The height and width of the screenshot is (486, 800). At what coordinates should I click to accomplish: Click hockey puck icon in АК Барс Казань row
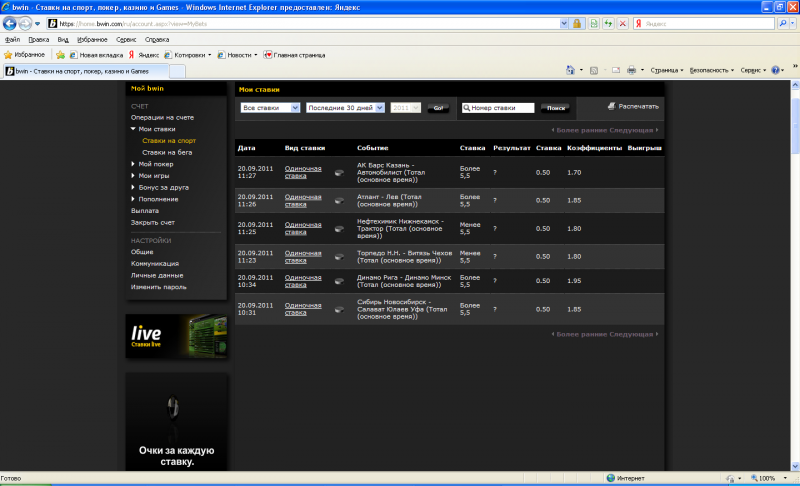pos(339,173)
